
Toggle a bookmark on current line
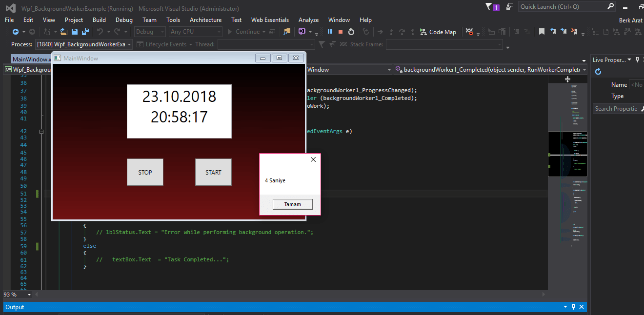pyautogui.click(x=542, y=32)
